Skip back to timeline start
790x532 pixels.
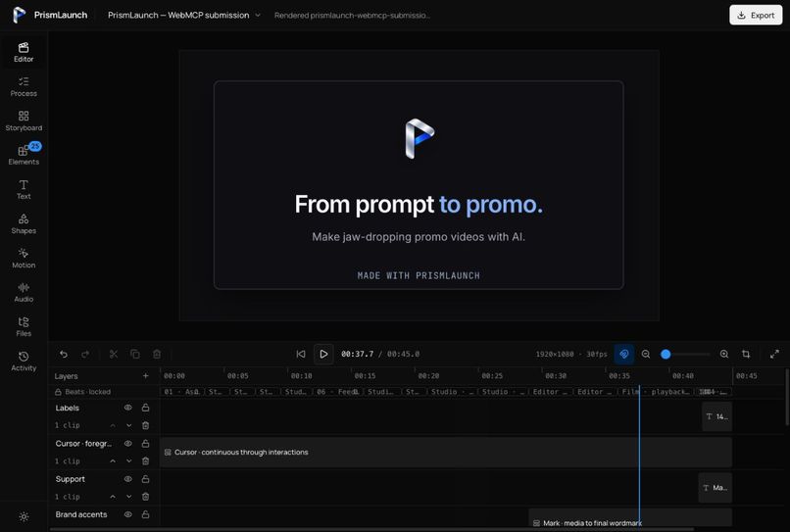pos(301,354)
